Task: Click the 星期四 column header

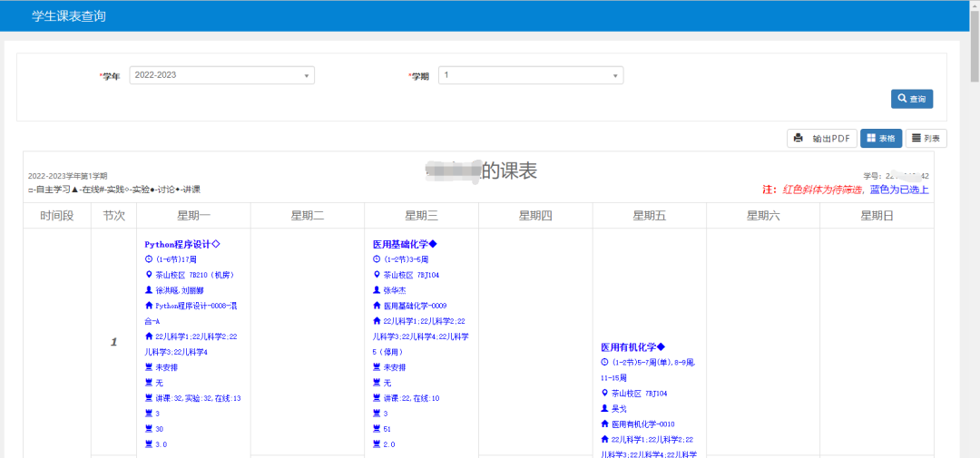Action: pos(535,216)
